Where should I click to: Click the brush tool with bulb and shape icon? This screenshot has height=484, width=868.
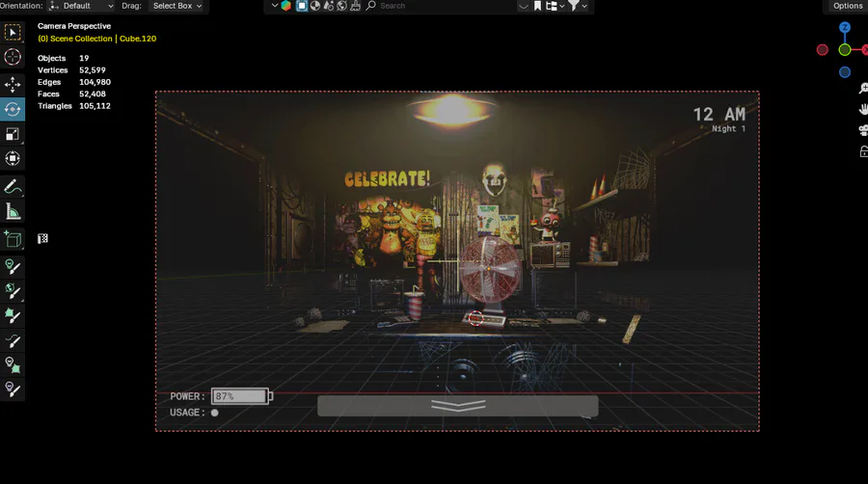(x=13, y=365)
